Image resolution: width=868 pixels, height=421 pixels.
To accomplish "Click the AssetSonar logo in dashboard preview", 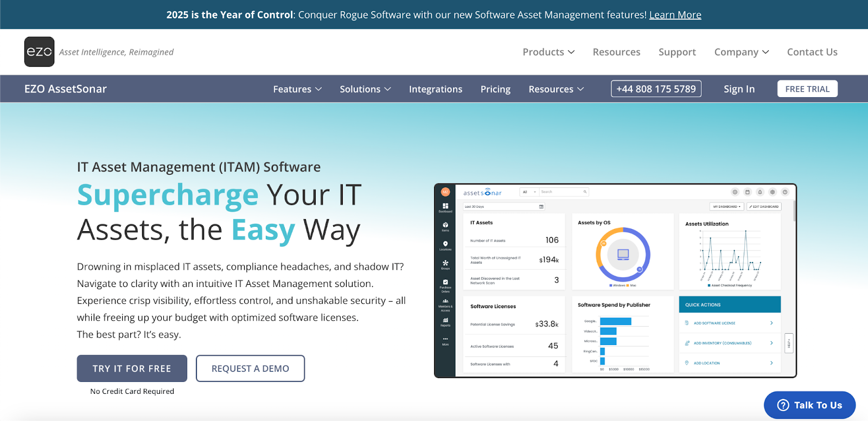I will 482,193.
